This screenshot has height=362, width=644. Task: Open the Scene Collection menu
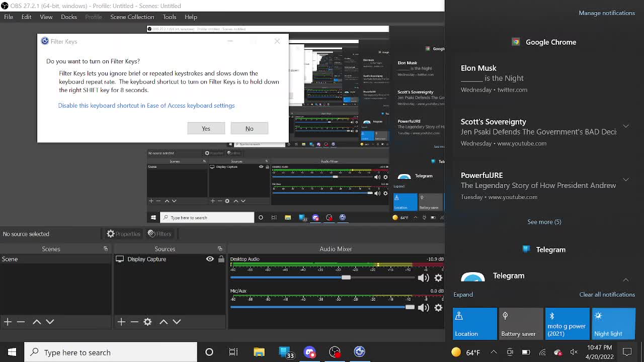(x=132, y=17)
